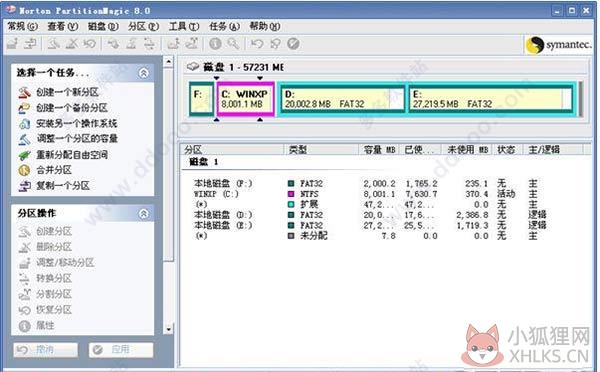The height and width of the screenshot is (372, 600).
Task: Click the Symantec logo
Action: (x=558, y=45)
